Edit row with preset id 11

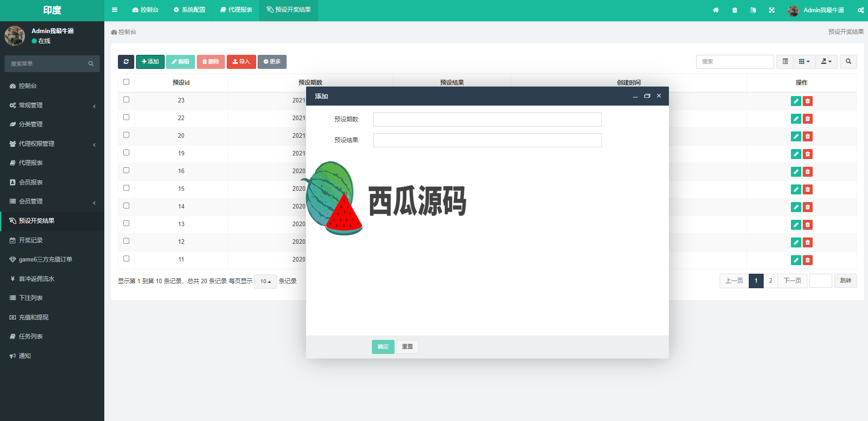796,260
